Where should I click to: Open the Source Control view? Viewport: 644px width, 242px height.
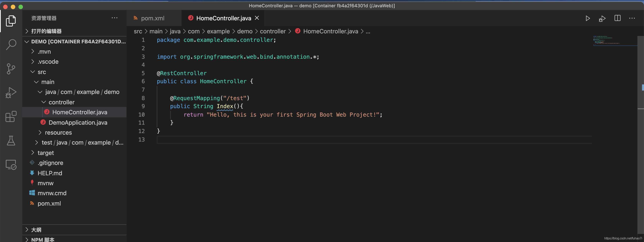(x=11, y=69)
